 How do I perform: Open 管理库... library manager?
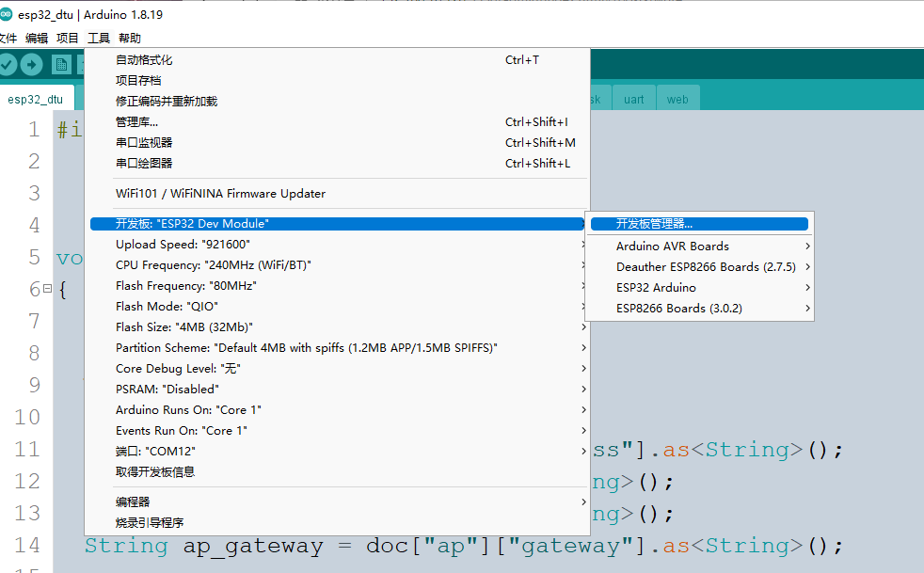338,122
